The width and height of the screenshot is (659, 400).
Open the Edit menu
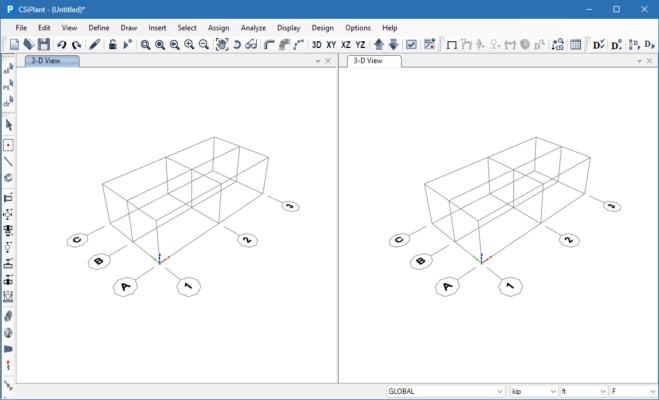click(44, 28)
